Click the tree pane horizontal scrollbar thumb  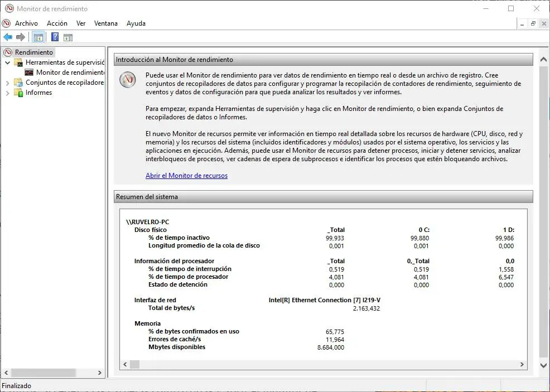44,372
